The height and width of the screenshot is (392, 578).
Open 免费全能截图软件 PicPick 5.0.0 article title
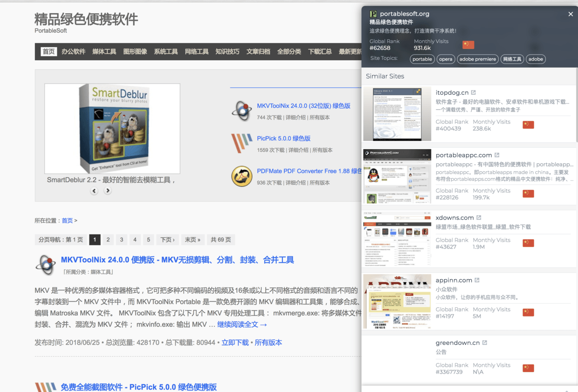(139, 387)
